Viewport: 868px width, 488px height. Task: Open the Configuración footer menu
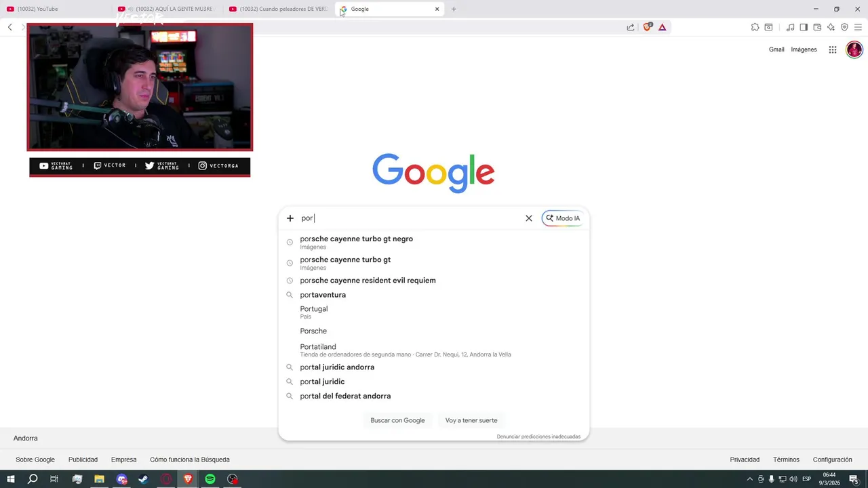coord(832,460)
